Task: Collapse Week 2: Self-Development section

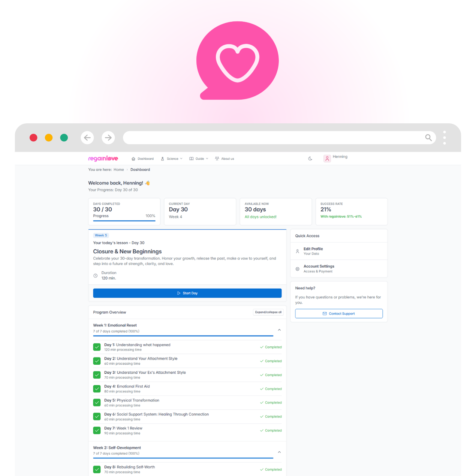Action: pos(279,452)
